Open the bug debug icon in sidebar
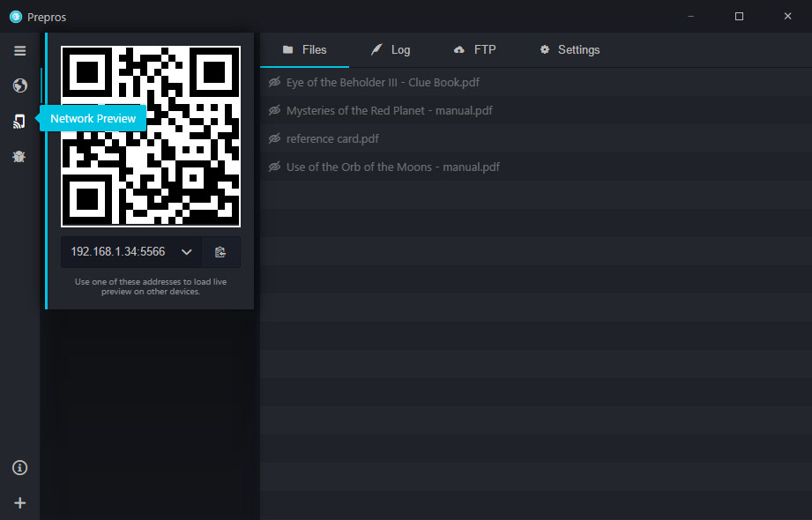The width and height of the screenshot is (812, 520). 19,156
